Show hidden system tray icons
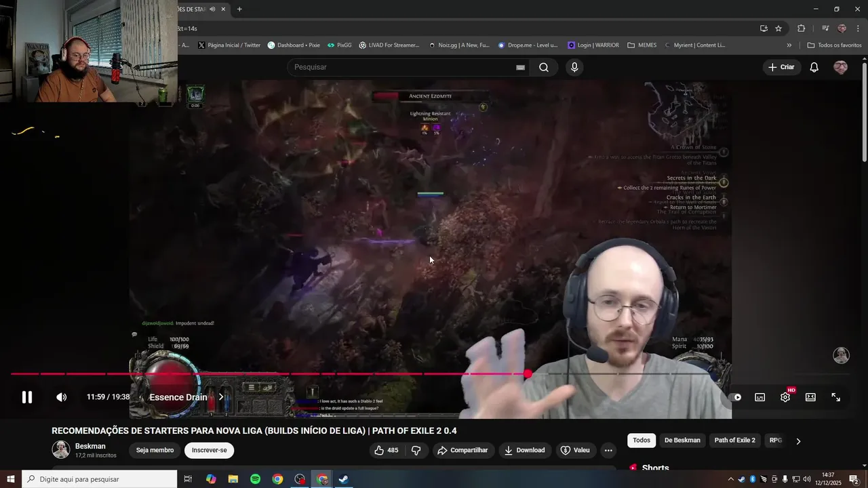Viewport: 868px width, 488px height. [x=730, y=479]
